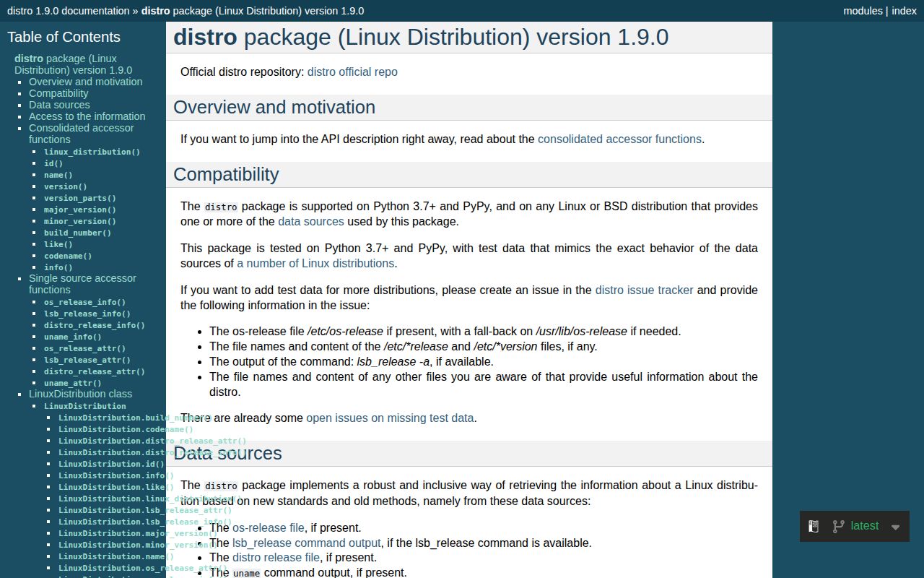The width and height of the screenshot is (924, 578).
Task: Click the sidebar root entry 'distro package (Linux Distribution)'
Action: coord(73,64)
